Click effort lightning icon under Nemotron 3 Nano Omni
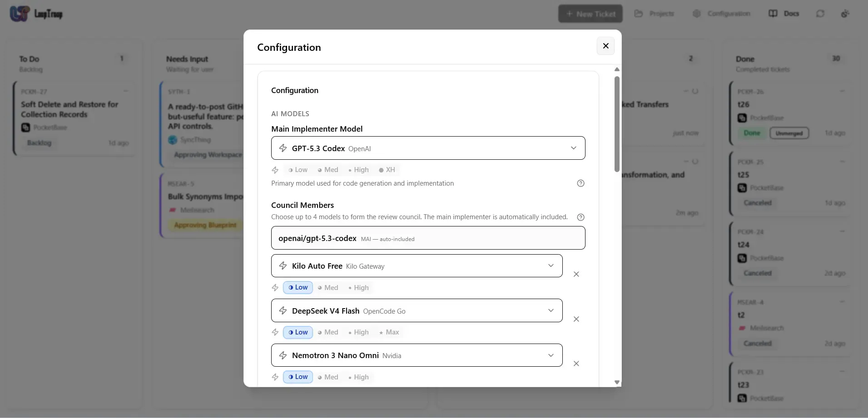The image size is (868, 418). 275,377
